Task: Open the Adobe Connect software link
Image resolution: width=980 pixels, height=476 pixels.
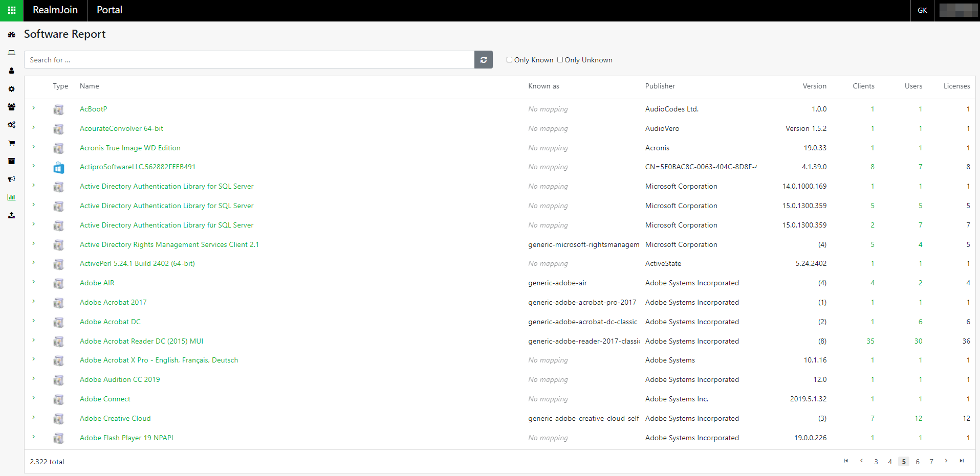Action: [x=105, y=399]
